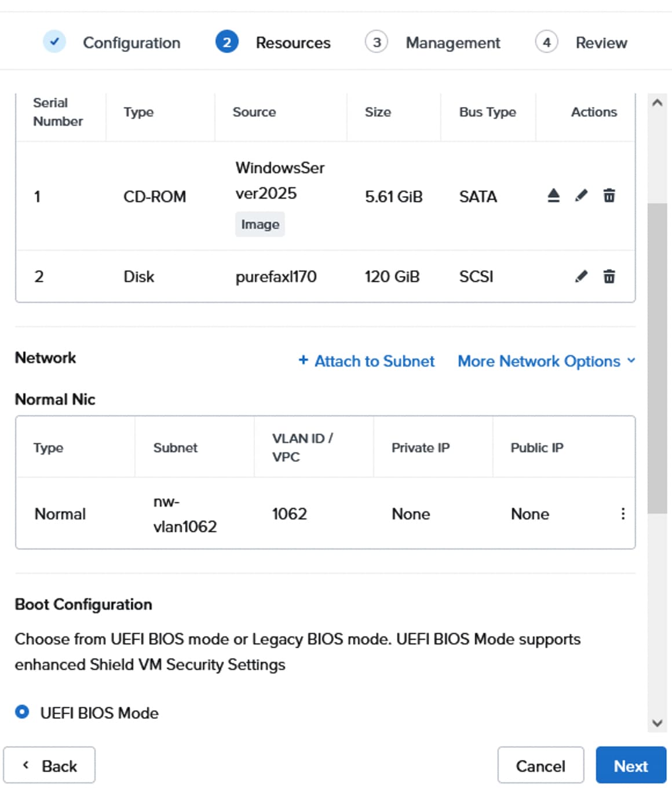This screenshot has width=672, height=790.
Task: Open the nw-vlan1062 NIC options menu
Action: click(623, 514)
